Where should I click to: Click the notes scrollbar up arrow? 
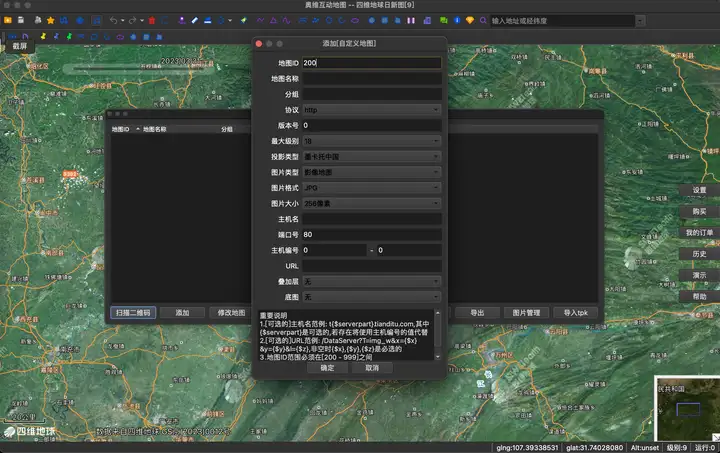438,313
